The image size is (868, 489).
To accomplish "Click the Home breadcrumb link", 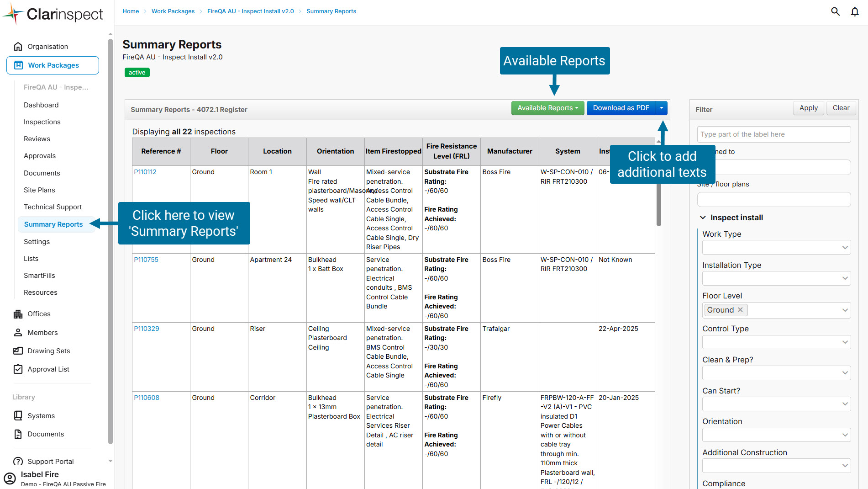I will (x=131, y=11).
